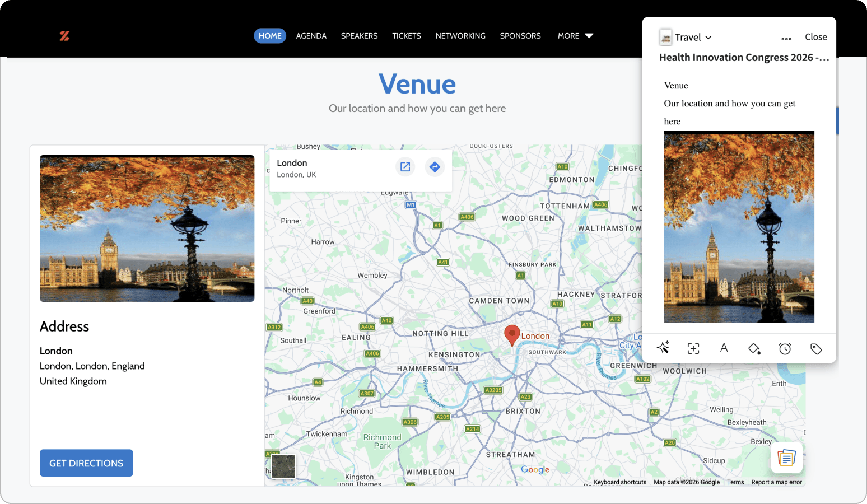This screenshot has width=867, height=504.
Task: Click the red site logo icon
Action: (64, 36)
